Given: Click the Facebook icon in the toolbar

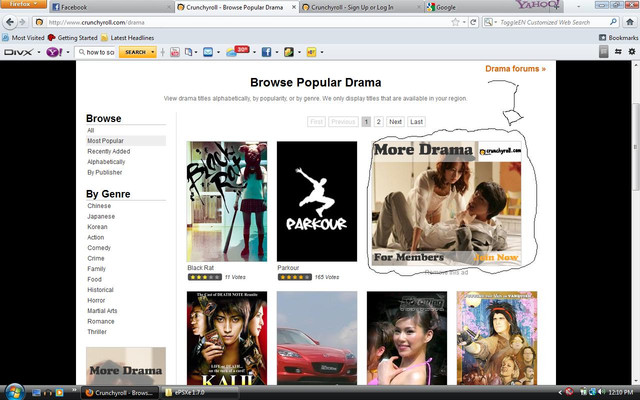Looking at the screenshot, I should [266, 51].
